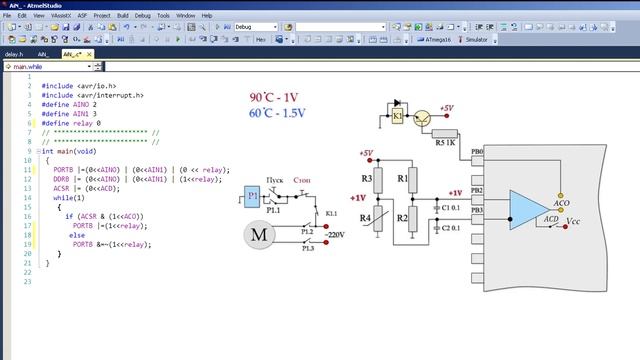Open the search combo box dropdown arrow
The width and height of the screenshot is (640, 360).
point(383,27)
